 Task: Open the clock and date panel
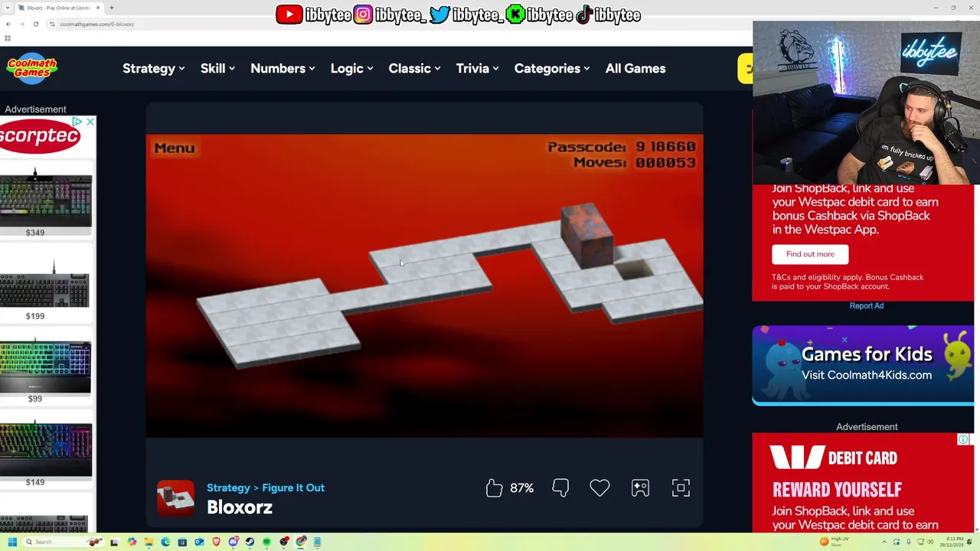click(x=951, y=542)
